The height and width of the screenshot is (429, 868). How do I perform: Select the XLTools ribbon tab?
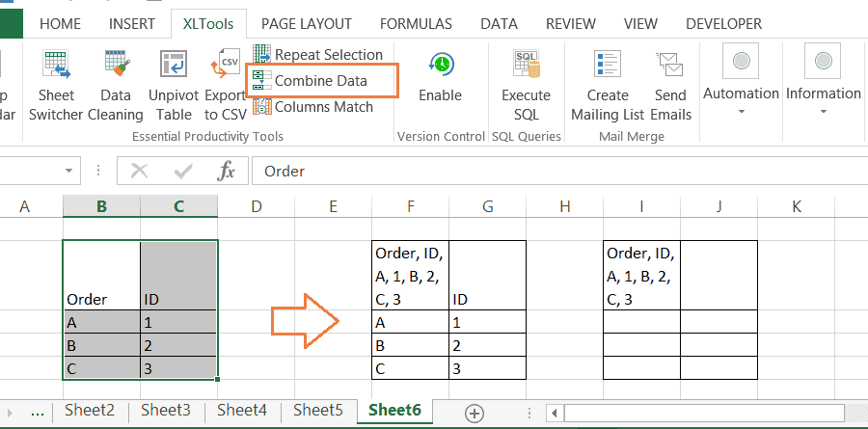coord(208,24)
